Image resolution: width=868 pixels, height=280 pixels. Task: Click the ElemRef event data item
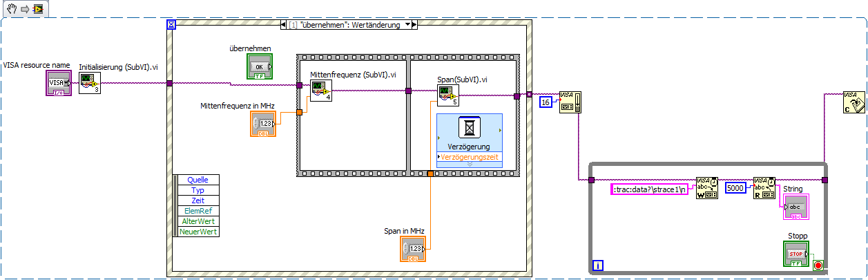click(198, 211)
